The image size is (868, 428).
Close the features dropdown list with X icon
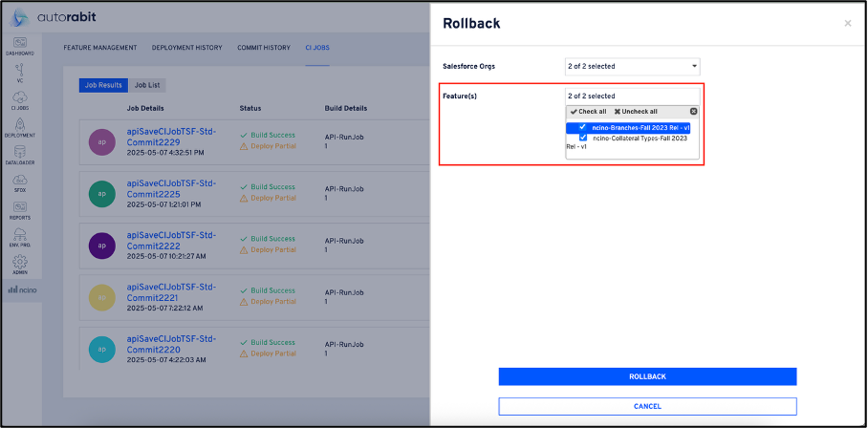(x=693, y=112)
